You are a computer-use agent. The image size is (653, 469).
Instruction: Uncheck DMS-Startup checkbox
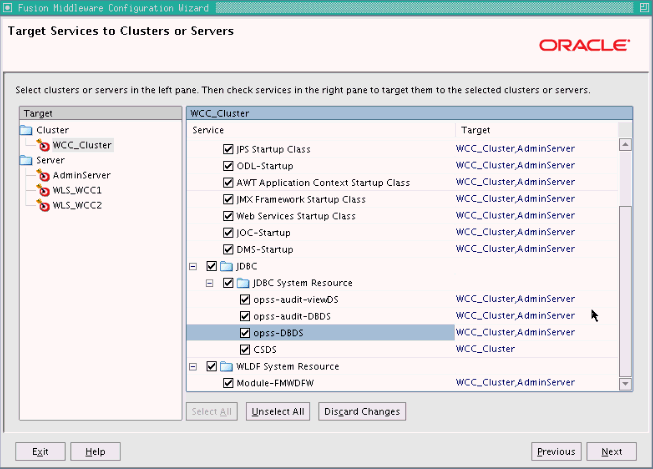(x=228, y=249)
